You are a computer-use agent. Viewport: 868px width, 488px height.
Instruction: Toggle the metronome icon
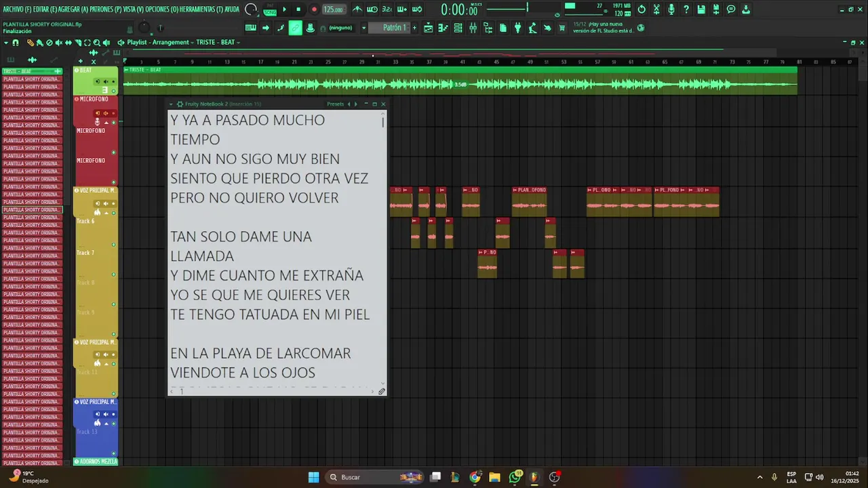pos(357,9)
